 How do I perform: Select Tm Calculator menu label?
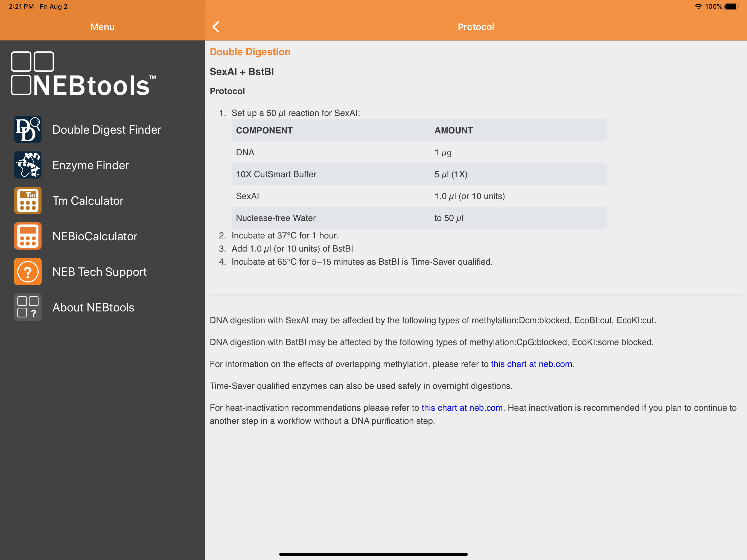tap(88, 201)
